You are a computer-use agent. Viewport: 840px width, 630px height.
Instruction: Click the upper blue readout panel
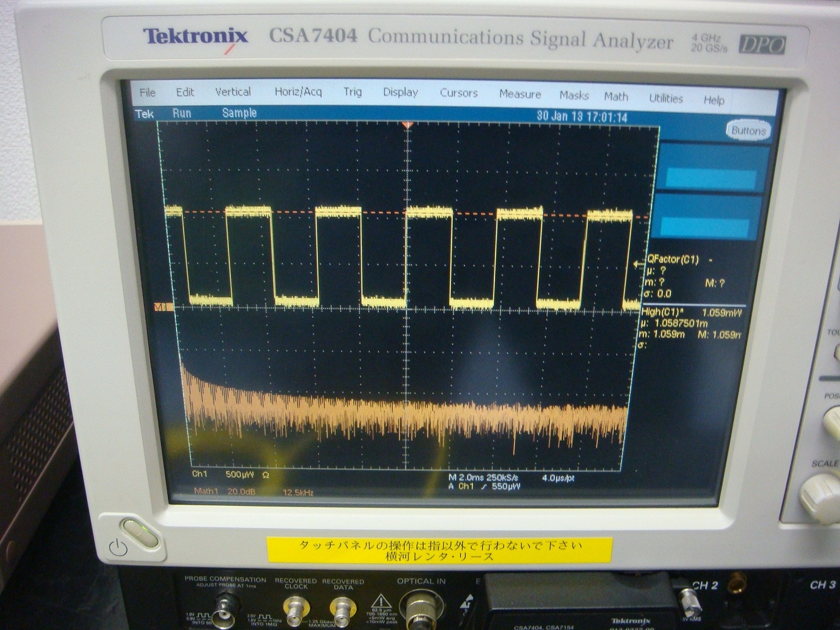[x=711, y=167]
